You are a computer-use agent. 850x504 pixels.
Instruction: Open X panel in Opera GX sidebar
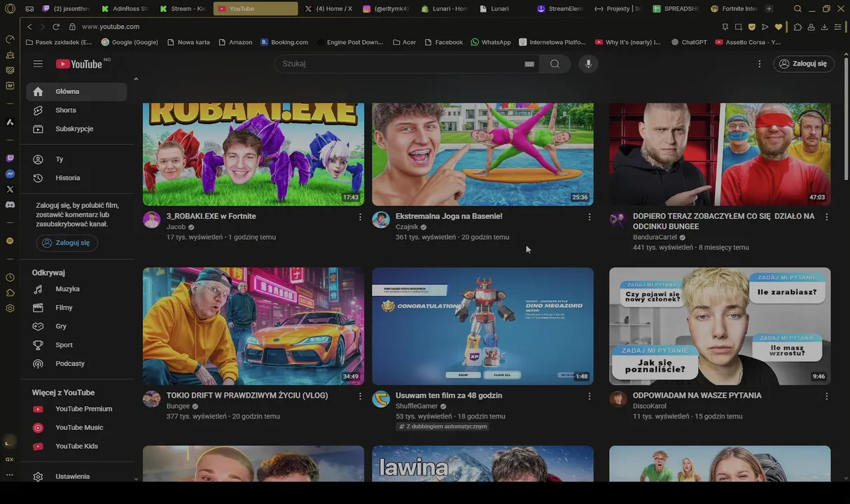(x=10, y=189)
